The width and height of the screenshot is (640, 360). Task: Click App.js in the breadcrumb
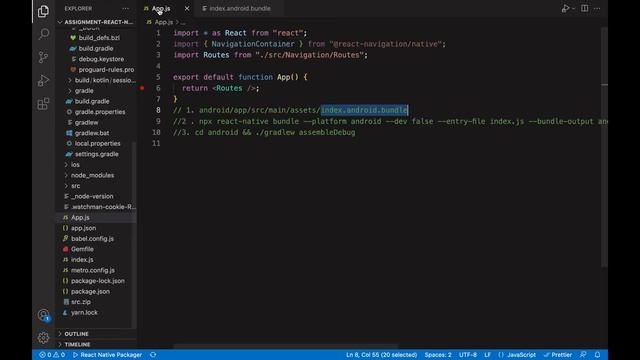point(164,22)
